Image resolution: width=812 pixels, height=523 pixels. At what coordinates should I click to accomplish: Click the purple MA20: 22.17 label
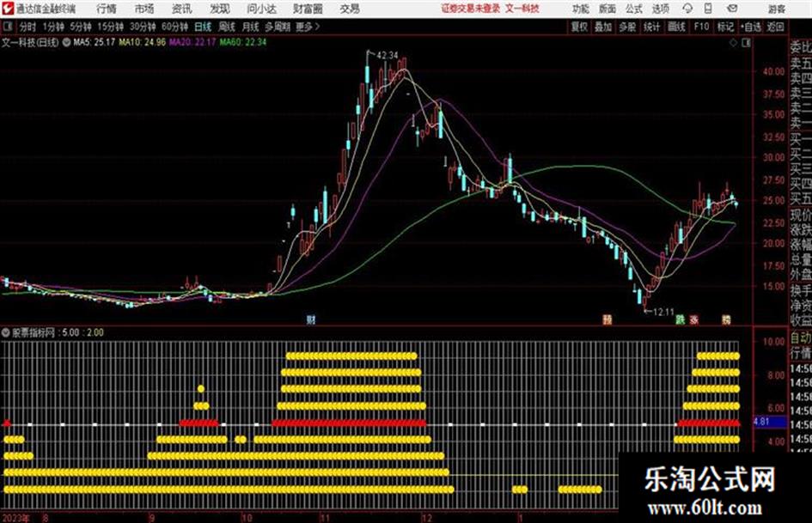coord(192,42)
